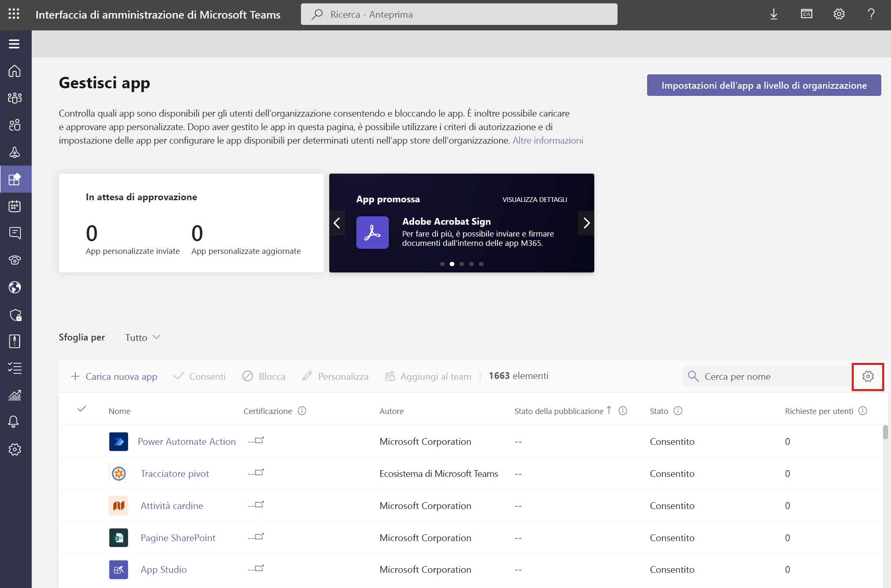The width and height of the screenshot is (891, 588).
Task: Open the Power Automate Action app link
Action: pos(187,441)
